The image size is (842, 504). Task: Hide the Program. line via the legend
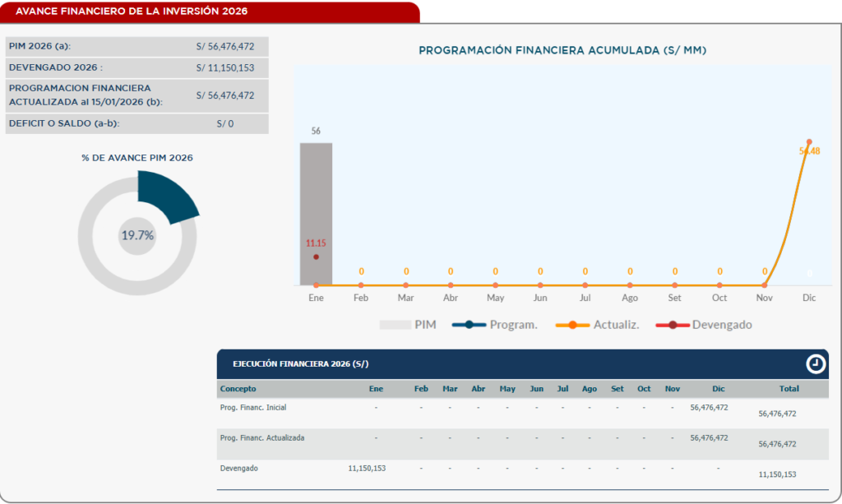[x=495, y=325]
